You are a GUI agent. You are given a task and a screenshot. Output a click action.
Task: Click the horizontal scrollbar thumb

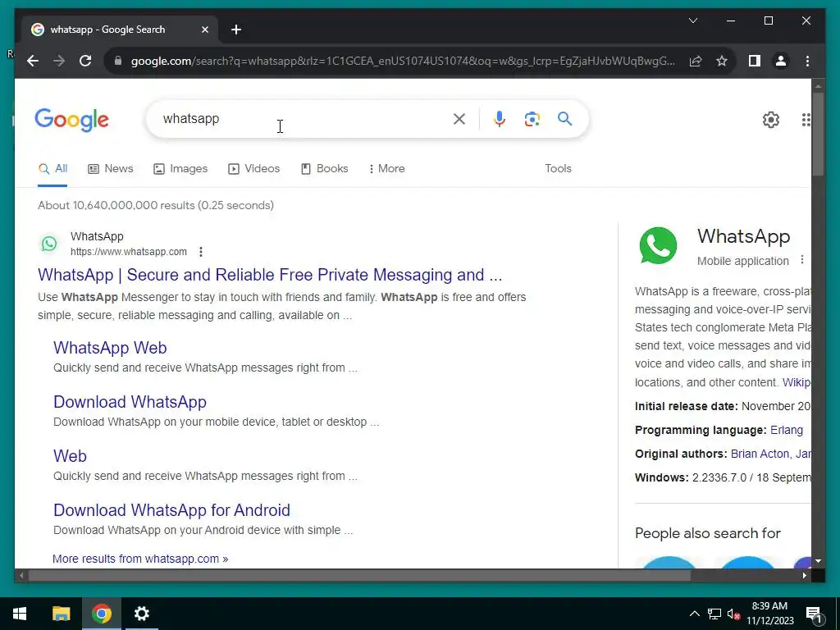point(359,576)
